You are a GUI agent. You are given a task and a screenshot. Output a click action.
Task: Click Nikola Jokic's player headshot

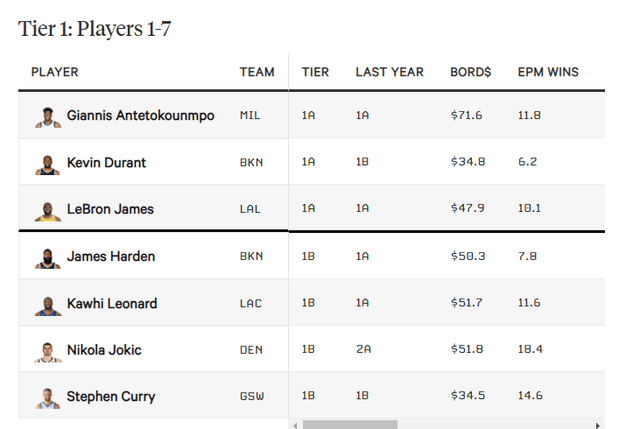[48, 351]
